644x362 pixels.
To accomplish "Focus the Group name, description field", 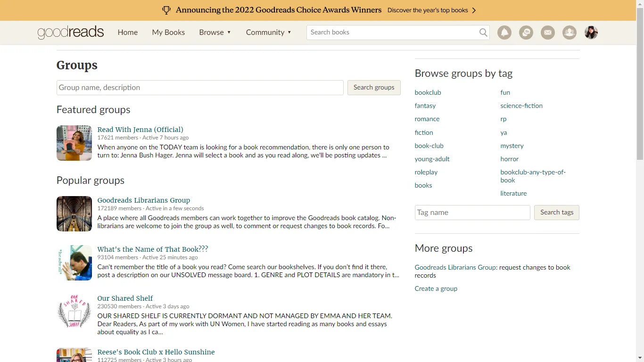I will (200, 88).
